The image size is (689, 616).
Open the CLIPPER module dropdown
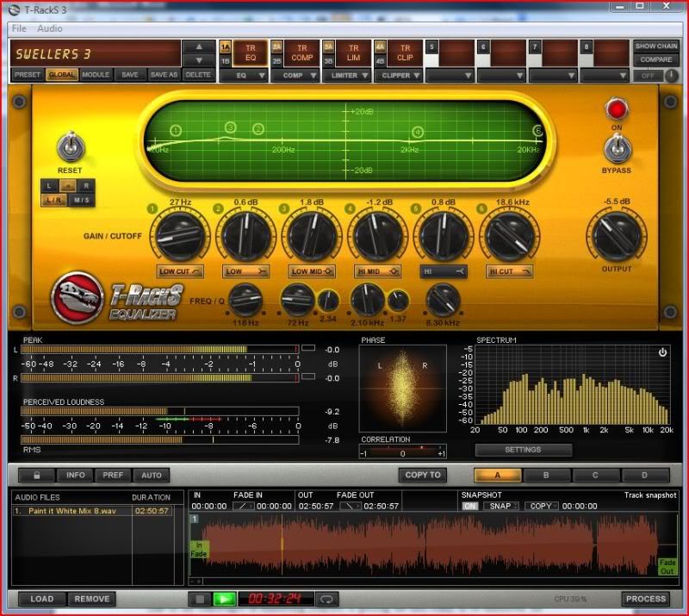pos(398,76)
